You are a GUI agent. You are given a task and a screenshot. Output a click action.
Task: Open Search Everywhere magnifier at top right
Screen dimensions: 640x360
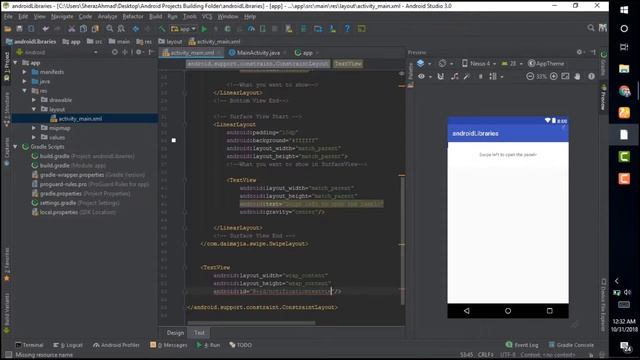(591, 28)
